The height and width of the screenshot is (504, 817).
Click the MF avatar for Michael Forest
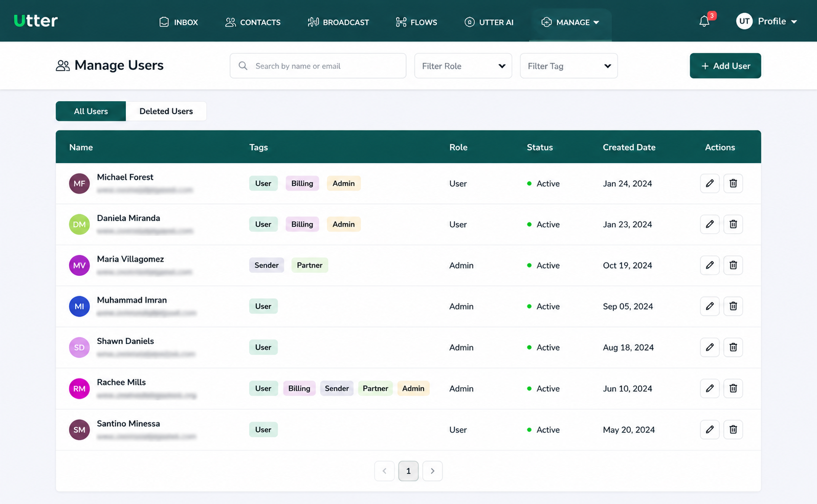tap(79, 183)
